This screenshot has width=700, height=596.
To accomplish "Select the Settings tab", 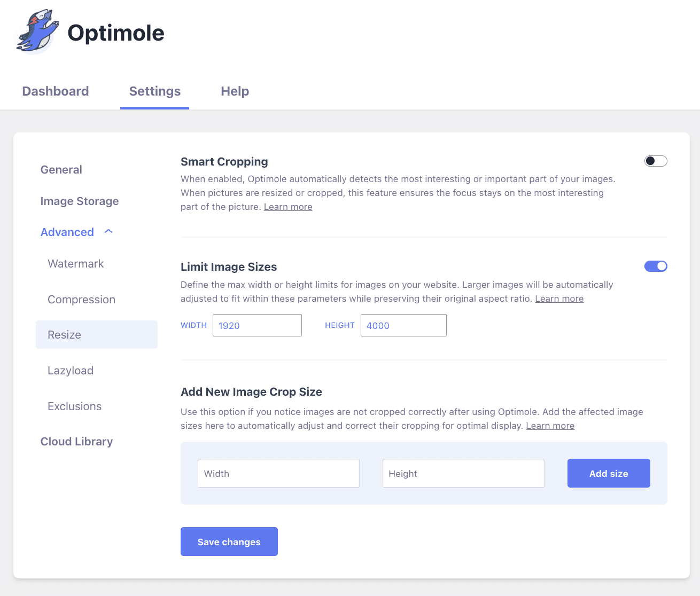I will 155,91.
